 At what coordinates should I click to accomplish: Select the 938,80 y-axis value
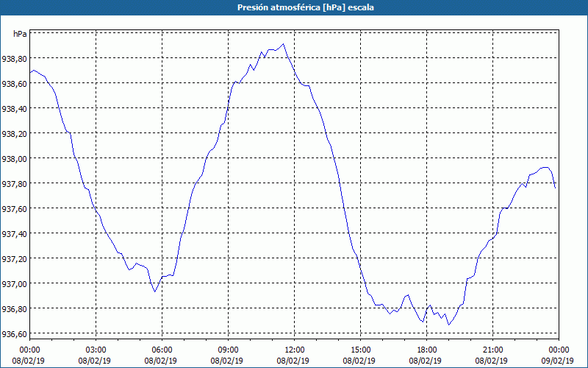tap(14, 59)
